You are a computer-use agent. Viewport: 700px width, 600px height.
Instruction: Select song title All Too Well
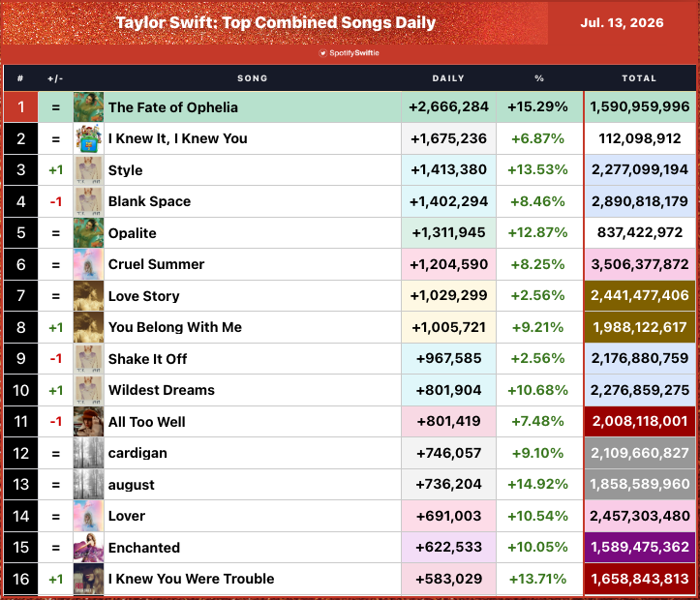(146, 422)
